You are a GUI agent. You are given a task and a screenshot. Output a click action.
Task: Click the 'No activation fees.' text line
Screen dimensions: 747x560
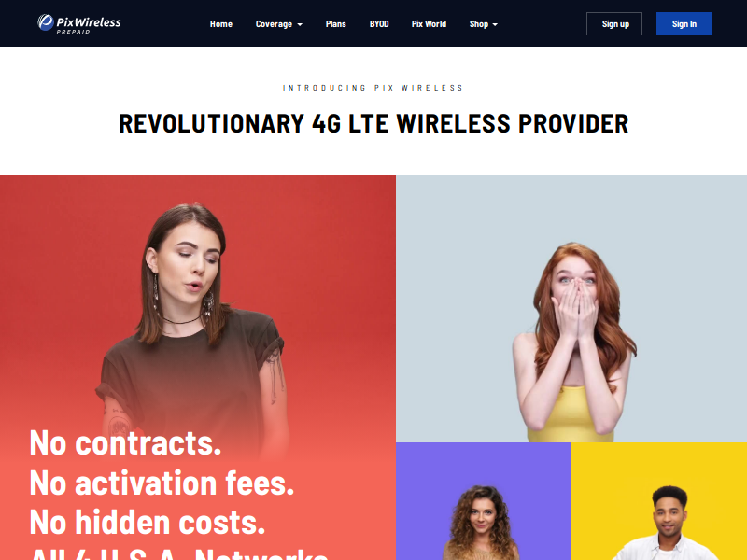162,483
